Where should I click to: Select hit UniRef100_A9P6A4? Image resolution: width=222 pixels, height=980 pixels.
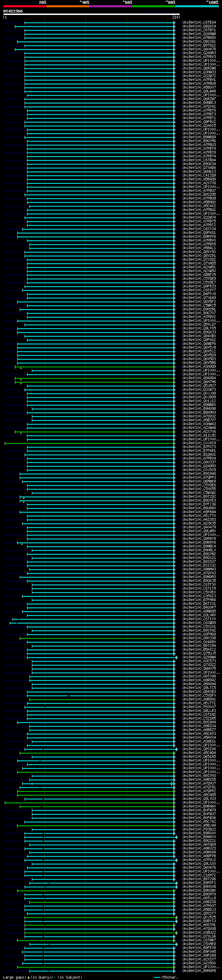click(x=199, y=512)
